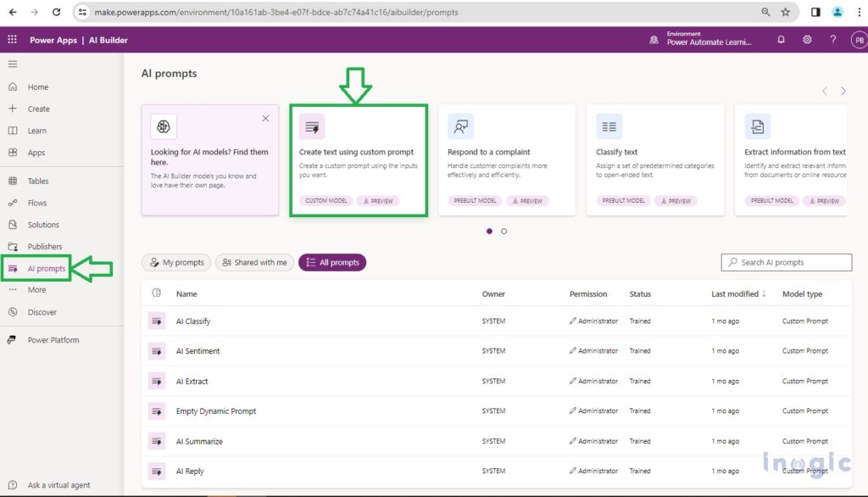The height and width of the screenshot is (497, 868).
Task: Show next prompt cards with right chevron
Action: pyautogui.click(x=843, y=91)
